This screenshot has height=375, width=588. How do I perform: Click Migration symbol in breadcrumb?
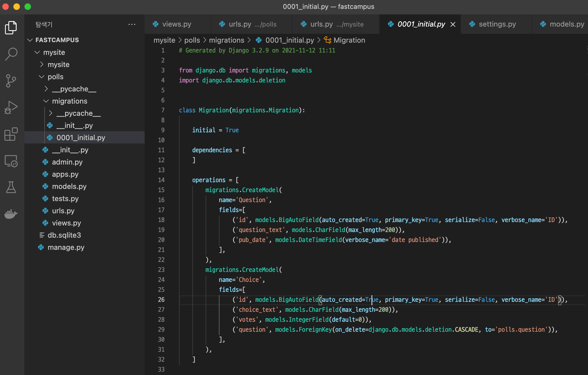tap(349, 40)
